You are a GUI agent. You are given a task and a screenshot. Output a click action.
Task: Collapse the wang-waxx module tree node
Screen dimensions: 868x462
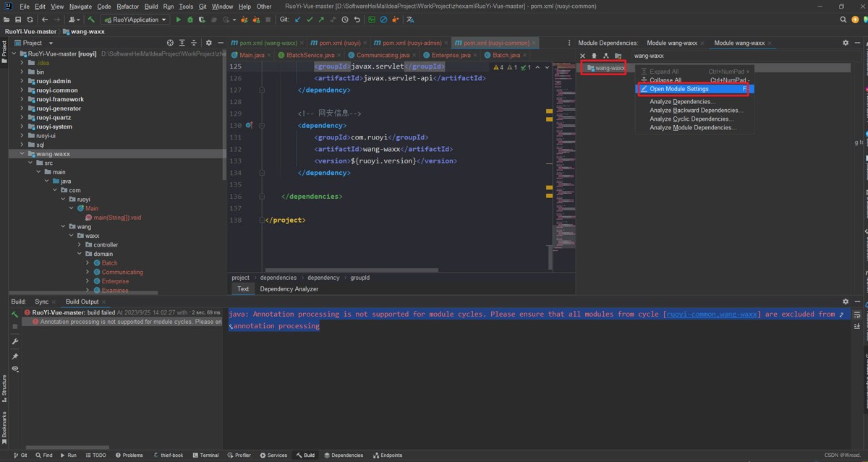[22, 153]
